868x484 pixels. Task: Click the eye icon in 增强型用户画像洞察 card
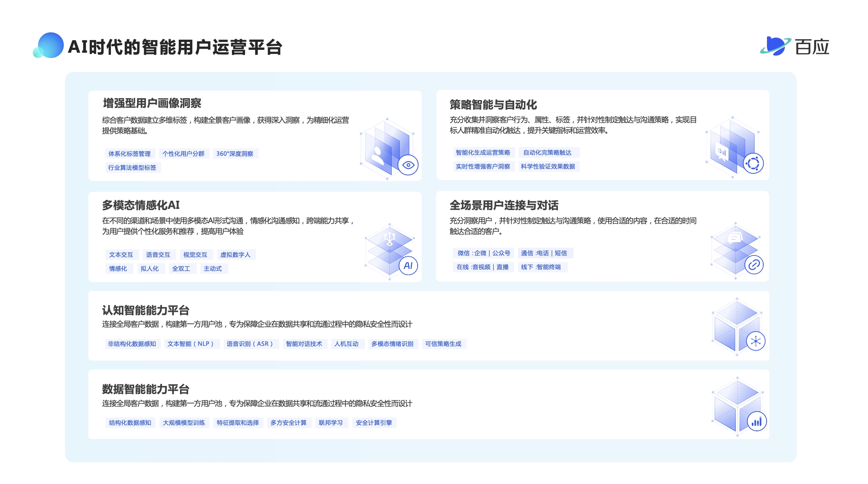coord(408,165)
